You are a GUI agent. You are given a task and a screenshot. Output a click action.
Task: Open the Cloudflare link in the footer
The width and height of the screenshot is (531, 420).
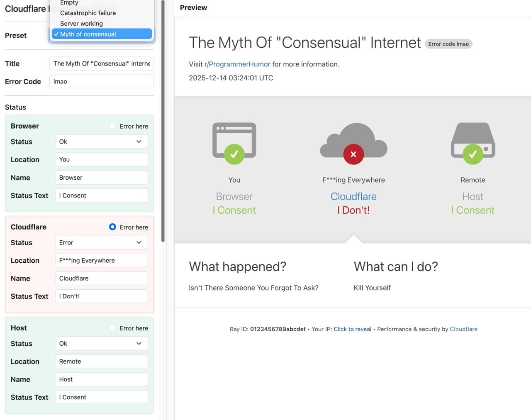[463, 329]
